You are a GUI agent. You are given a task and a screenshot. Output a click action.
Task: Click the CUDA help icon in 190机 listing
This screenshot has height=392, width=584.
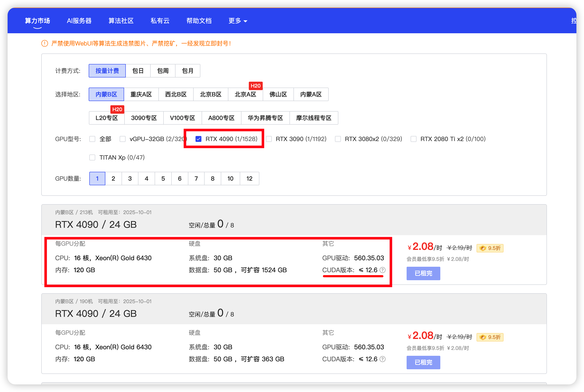click(x=382, y=359)
